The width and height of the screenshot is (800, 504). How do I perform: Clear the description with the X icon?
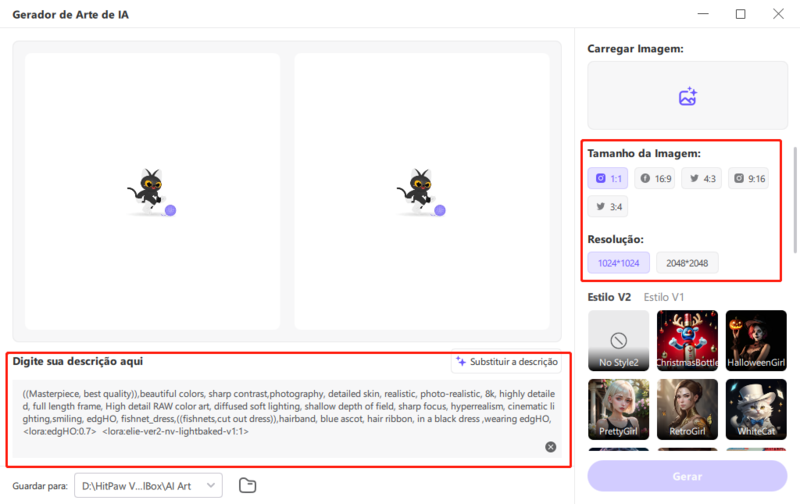pyautogui.click(x=550, y=447)
